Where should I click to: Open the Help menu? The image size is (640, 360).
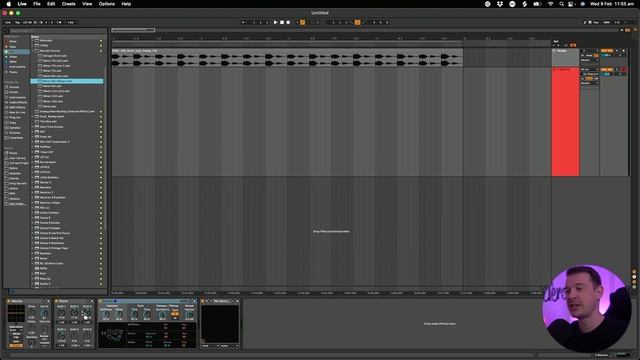[x=126, y=4]
